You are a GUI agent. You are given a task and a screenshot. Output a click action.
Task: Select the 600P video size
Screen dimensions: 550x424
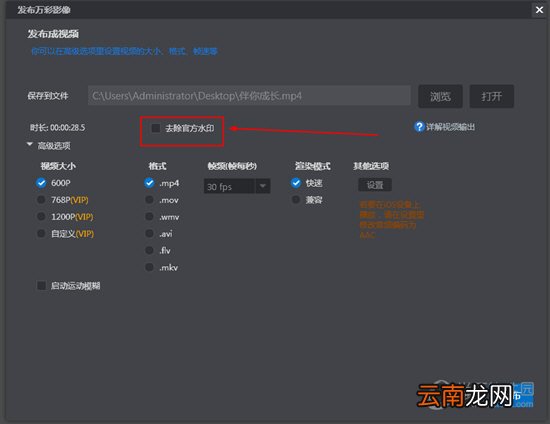[x=41, y=183]
